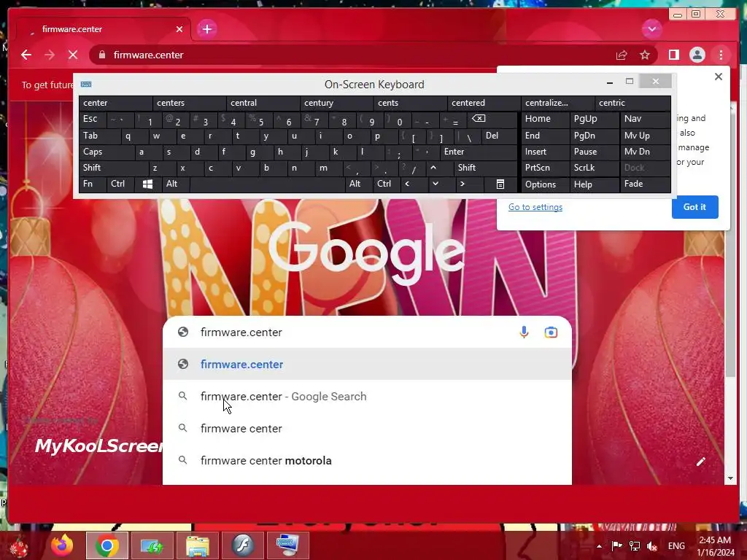Screen dimensions: 747x560
Task: Click page vertical scrollbar down arrow
Action: coord(731,478)
